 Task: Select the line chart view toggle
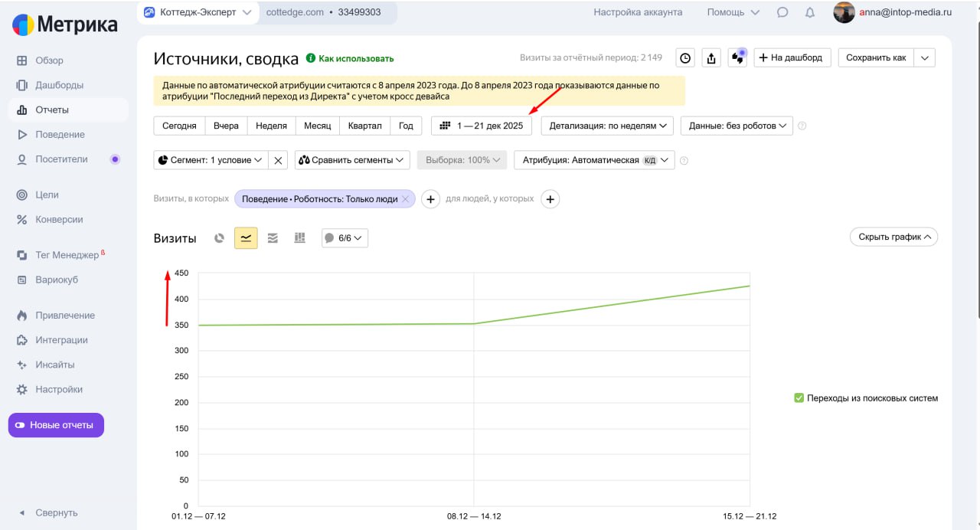pyautogui.click(x=246, y=238)
